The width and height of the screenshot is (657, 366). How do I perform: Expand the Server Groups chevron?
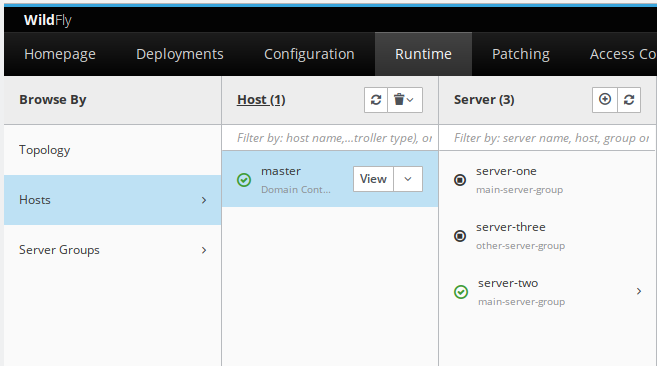pyautogui.click(x=204, y=250)
